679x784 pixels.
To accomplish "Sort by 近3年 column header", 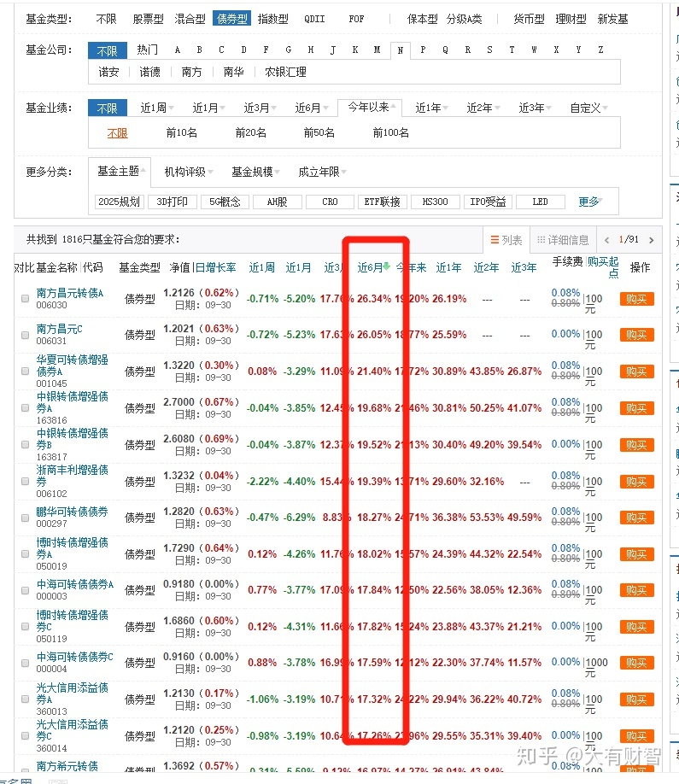I will tap(524, 267).
